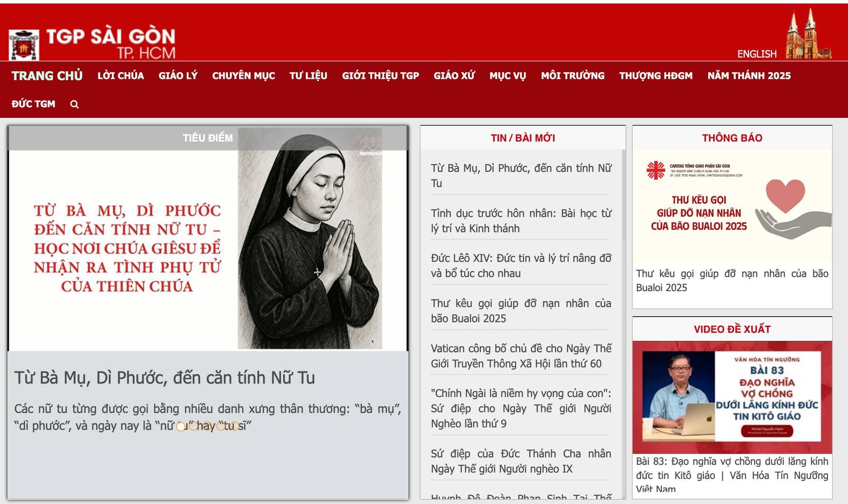Click the magnifying glass search icon
The image size is (848, 504).
click(x=75, y=104)
